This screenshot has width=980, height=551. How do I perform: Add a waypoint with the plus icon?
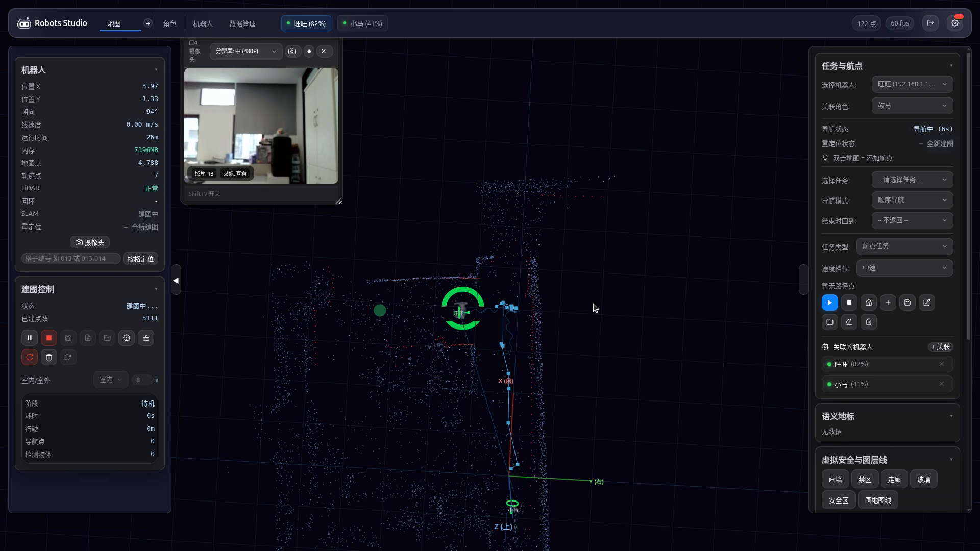[888, 303]
